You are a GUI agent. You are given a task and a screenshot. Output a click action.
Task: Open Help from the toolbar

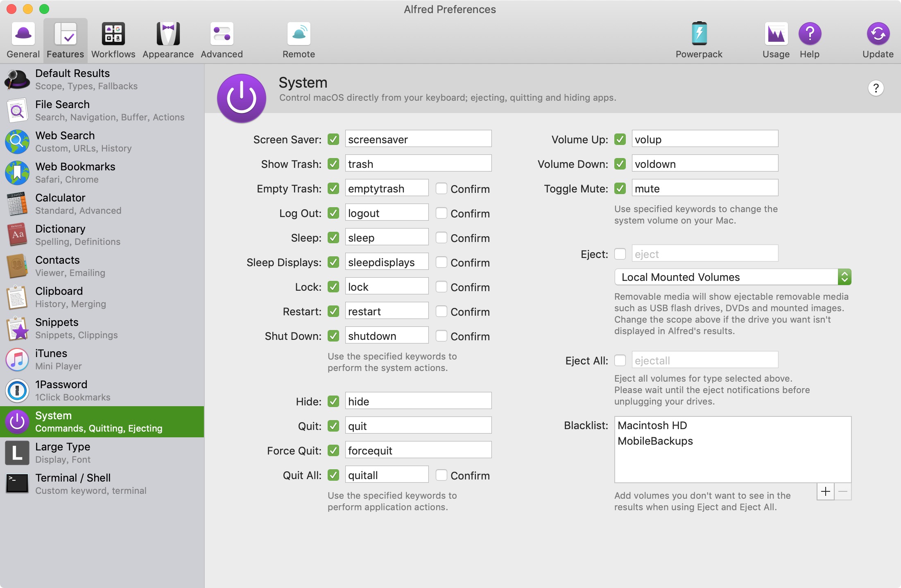click(x=810, y=40)
